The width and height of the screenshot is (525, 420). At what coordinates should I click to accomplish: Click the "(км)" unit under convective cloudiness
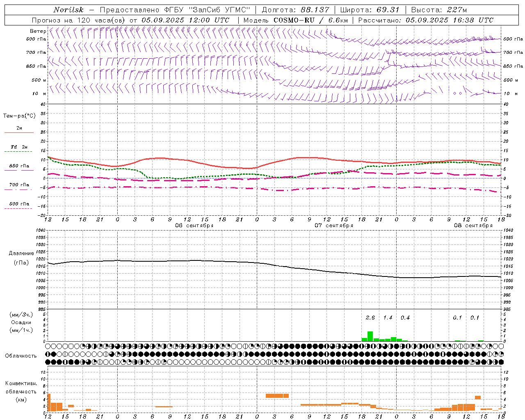[x=21, y=399]
